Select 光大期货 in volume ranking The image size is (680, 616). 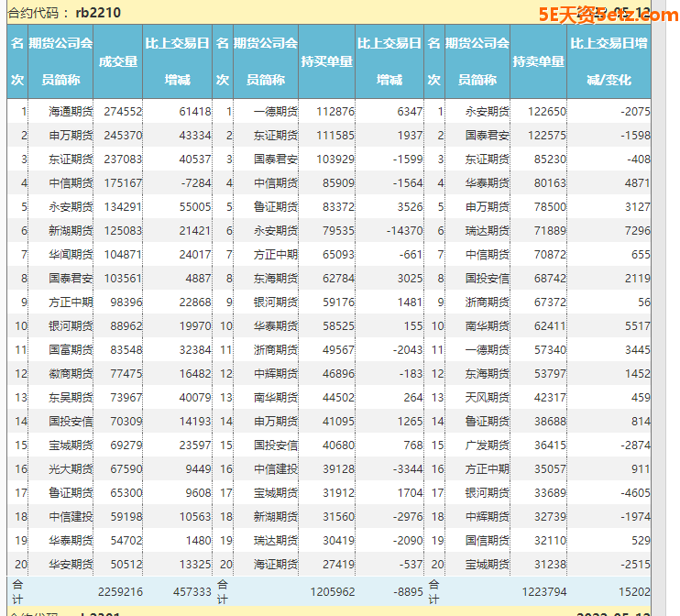[71, 469]
